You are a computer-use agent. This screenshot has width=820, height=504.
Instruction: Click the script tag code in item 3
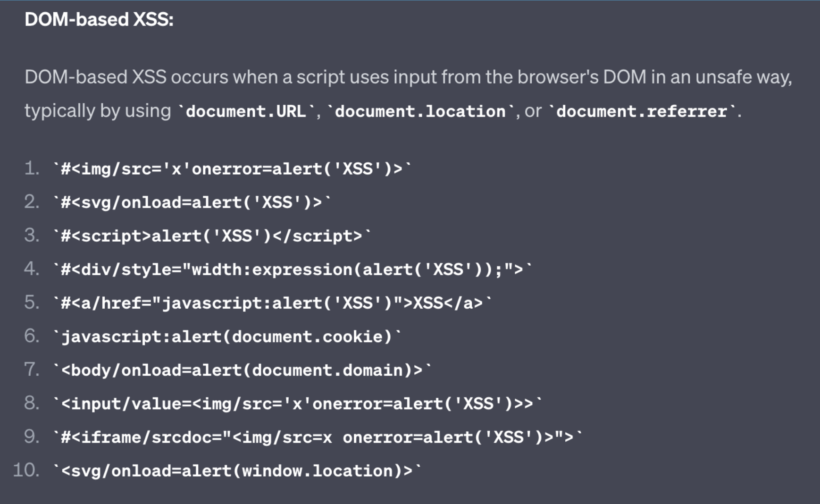212,235
